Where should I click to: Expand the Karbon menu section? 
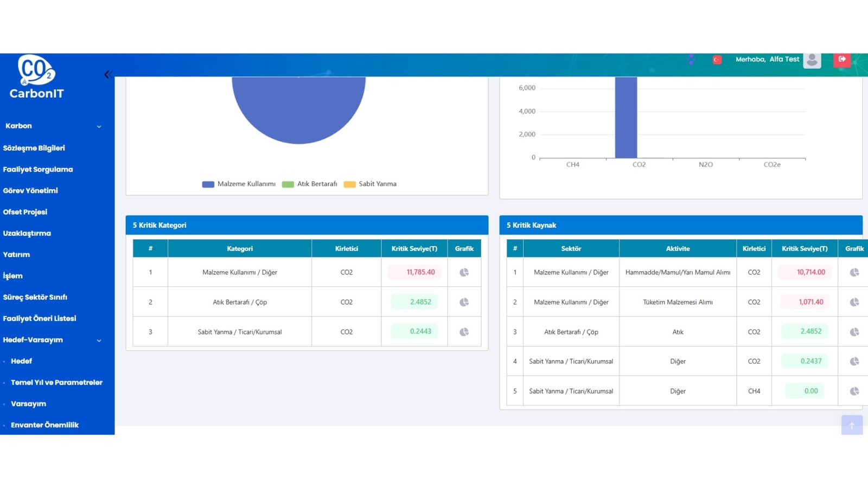coord(52,126)
